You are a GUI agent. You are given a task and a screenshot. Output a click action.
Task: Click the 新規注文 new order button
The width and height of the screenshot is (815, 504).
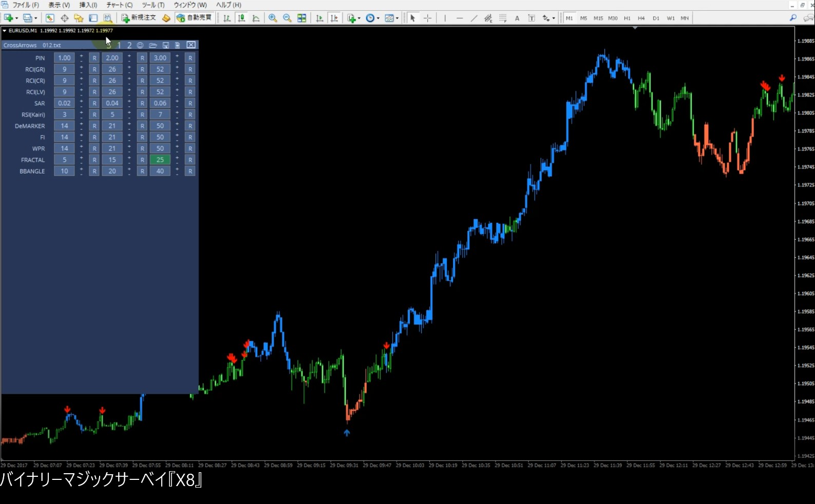point(138,18)
